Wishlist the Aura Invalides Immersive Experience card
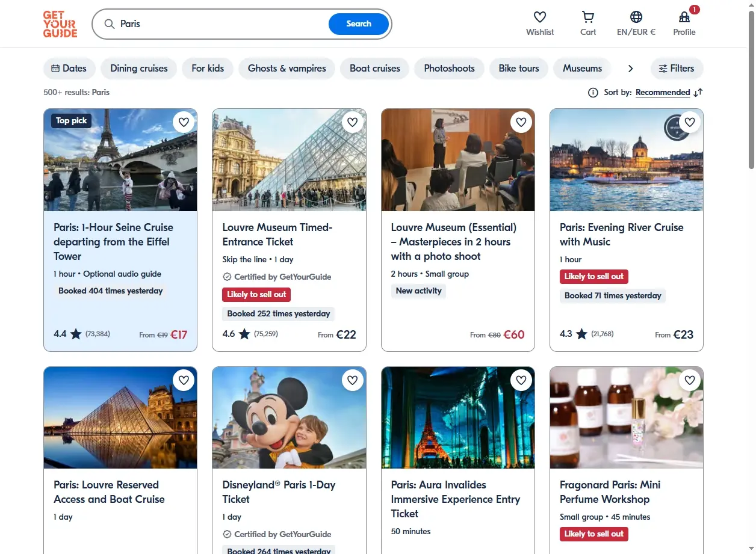The image size is (756, 554). (521, 380)
